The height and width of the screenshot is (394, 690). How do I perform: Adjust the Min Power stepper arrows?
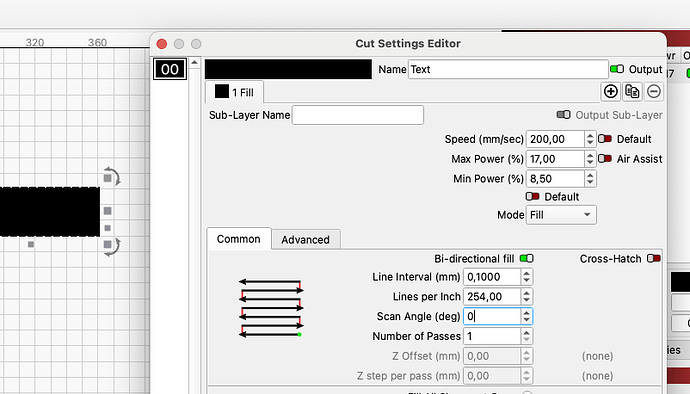pyautogui.click(x=590, y=179)
